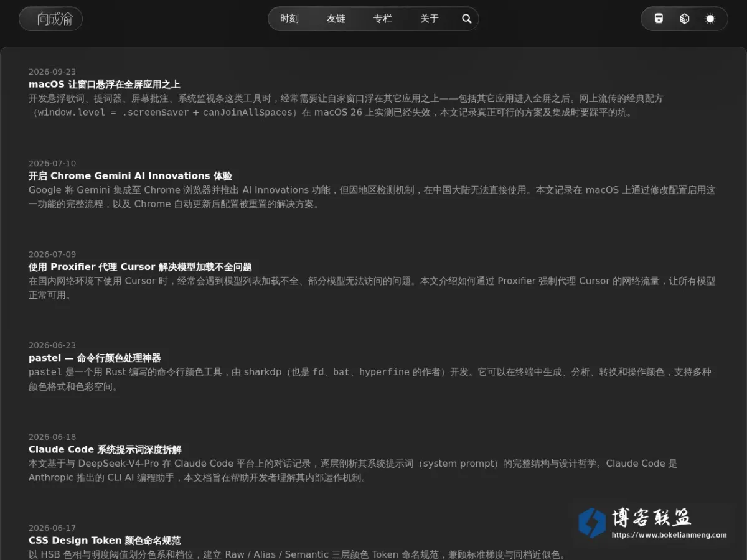Click the dice random-post icon

point(684,19)
